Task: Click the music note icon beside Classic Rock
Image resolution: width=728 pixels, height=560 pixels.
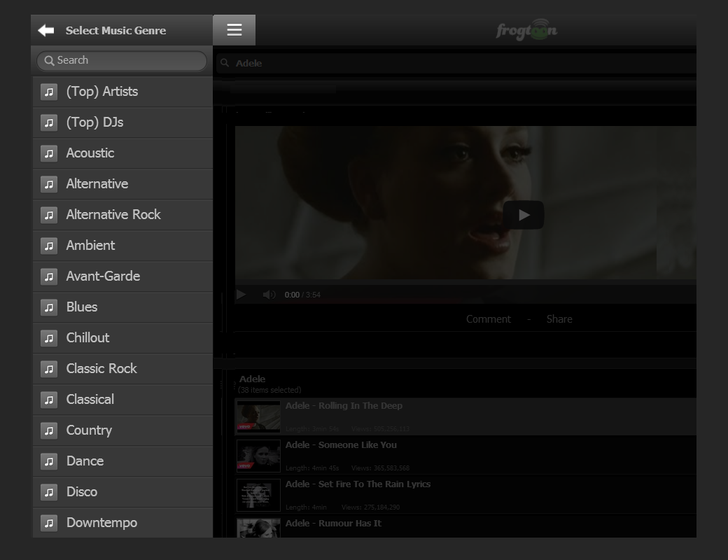Action: point(49,369)
